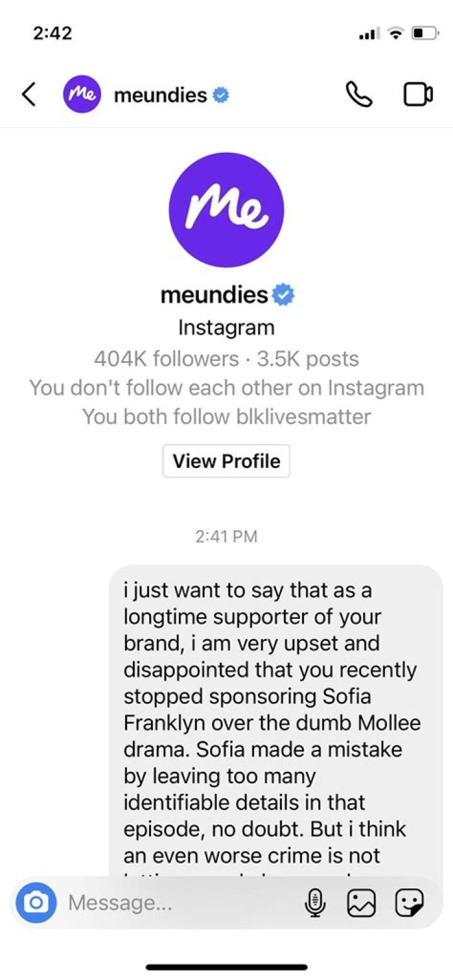This screenshot has width=453, height=980.
Task: Tap the battery icon in status bar
Action: click(425, 34)
